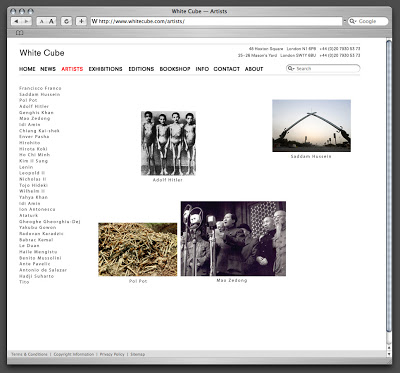Expand the address bar history arrow

(x=345, y=21)
